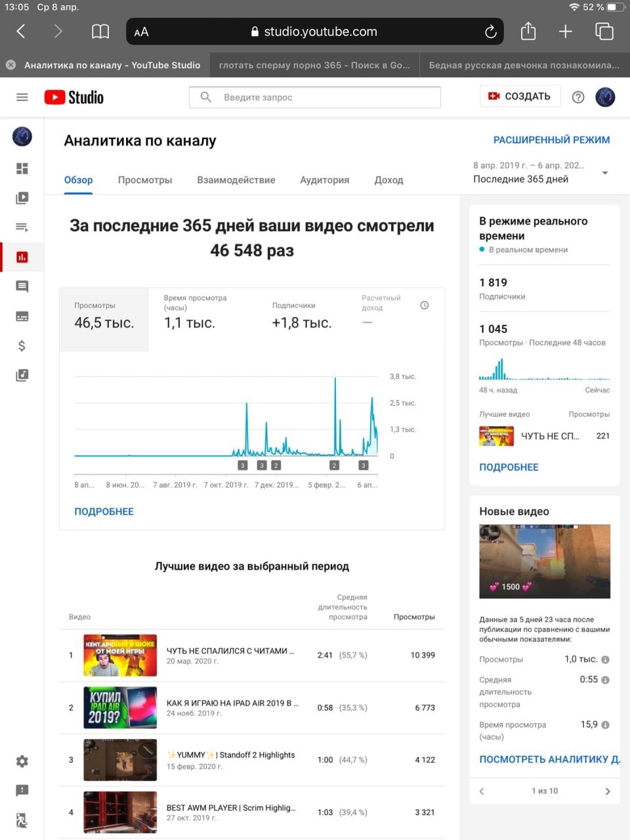630x840 pixels.
Task: Click chart marker 3 near October 2019
Action: pos(243,465)
